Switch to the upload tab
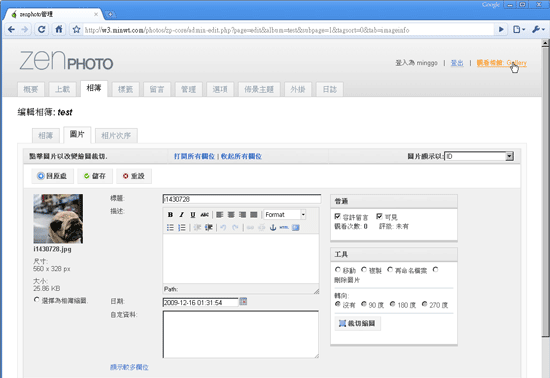This screenshot has width=550, height=378. tap(62, 89)
